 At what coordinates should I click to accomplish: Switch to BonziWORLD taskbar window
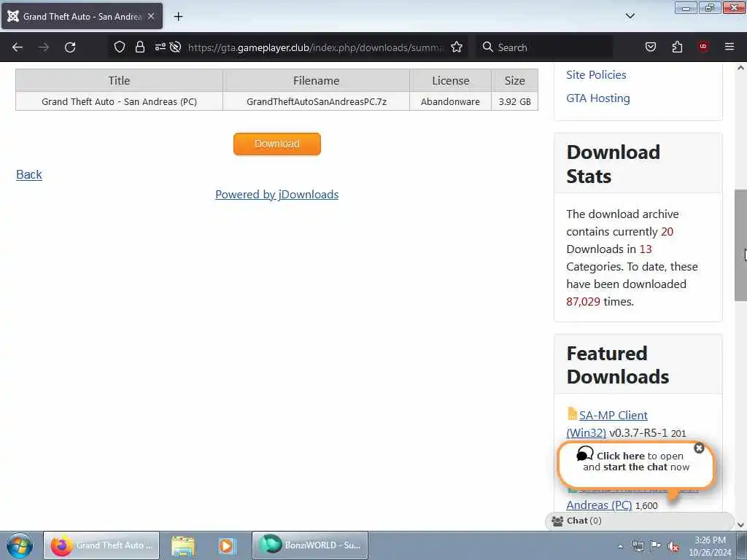pyautogui.click(x=309, y=545)
